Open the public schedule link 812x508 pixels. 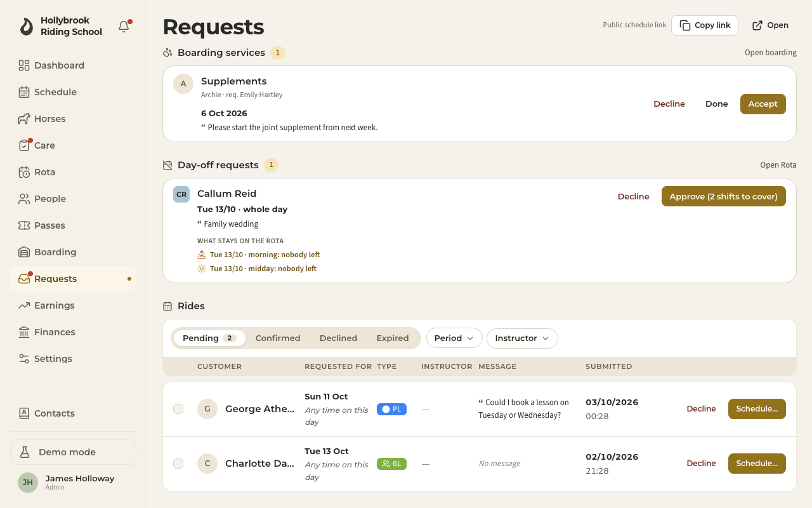pyautogui.click(x=770, y=25)
